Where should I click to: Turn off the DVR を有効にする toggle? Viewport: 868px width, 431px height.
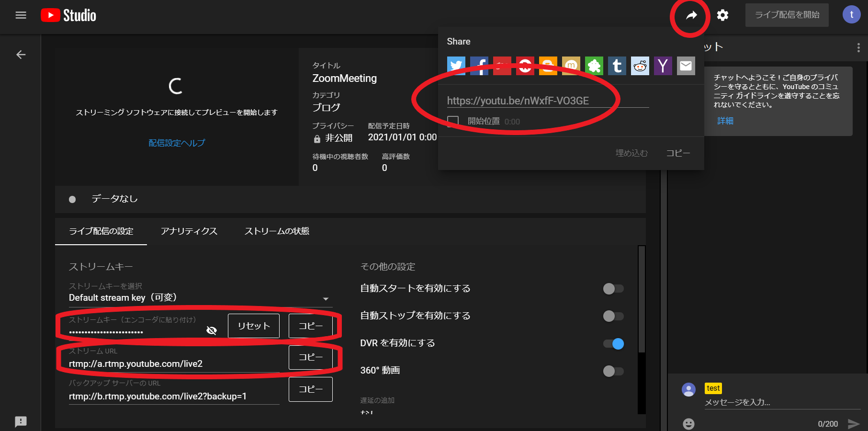(x=613, y=344)
